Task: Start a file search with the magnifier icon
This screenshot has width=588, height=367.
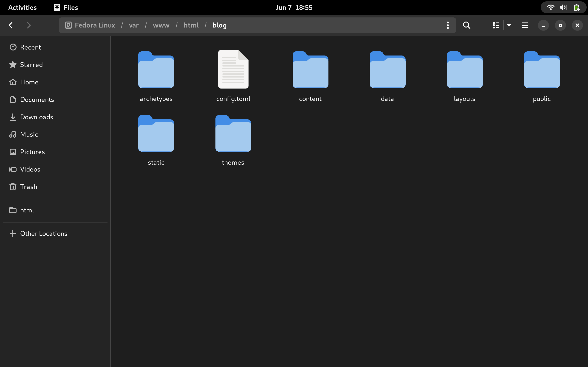Action: pos(466,25)
